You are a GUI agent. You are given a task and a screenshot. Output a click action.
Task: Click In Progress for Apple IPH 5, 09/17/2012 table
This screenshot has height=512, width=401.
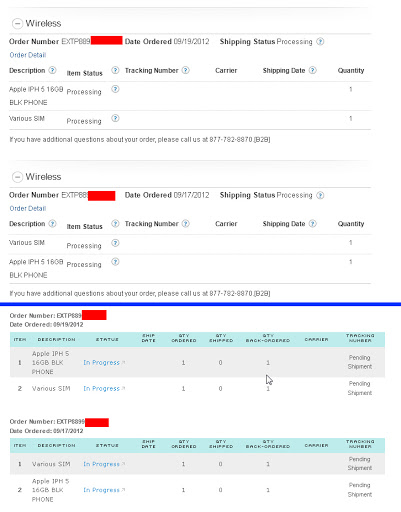(x=101, y=490)
